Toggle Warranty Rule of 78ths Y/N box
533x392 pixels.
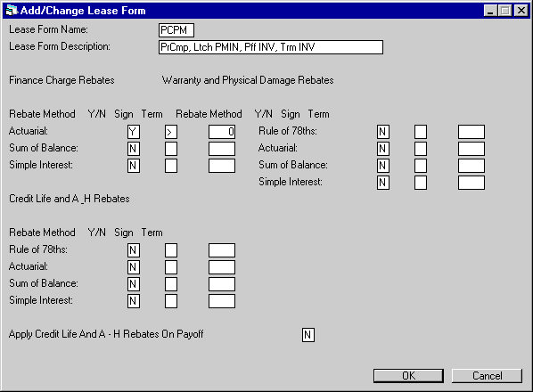383,132
